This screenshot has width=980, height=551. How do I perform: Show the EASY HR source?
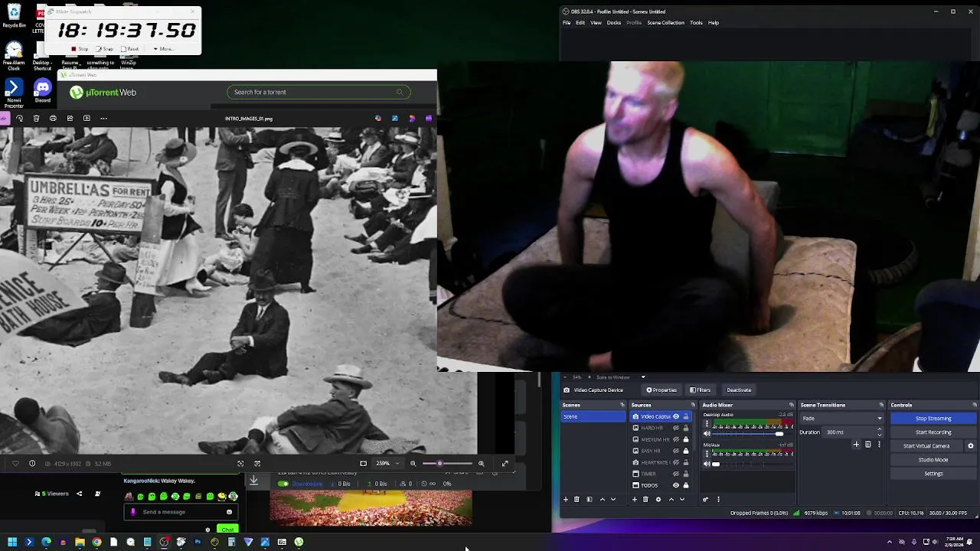point(676,451)
